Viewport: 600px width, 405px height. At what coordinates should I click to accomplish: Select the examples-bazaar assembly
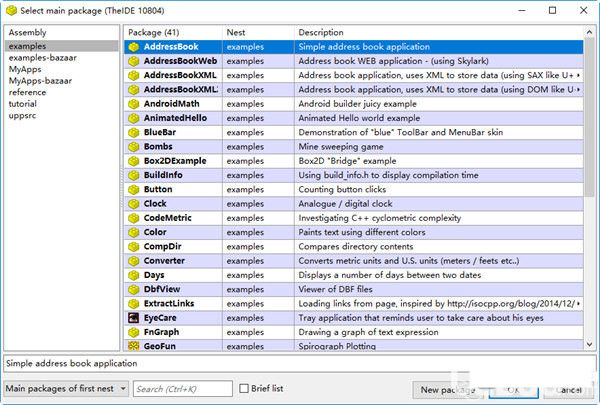click(42, 58)
